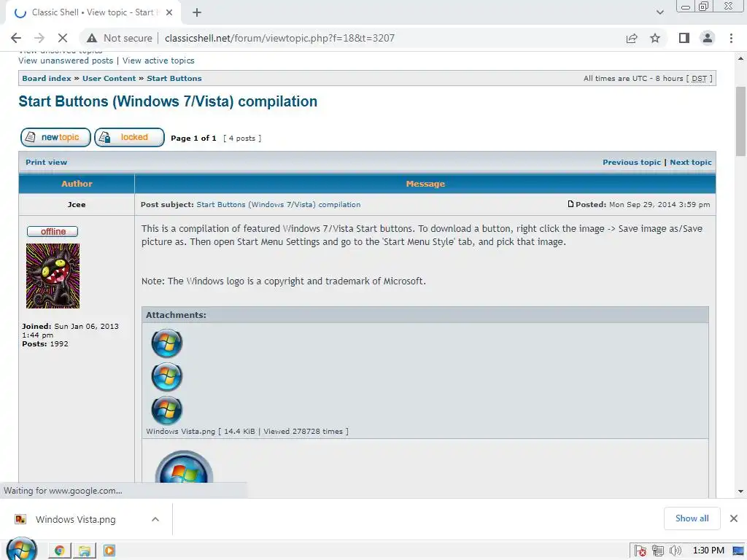Open View active topics
This screenshot has width=747, height=560.
[158, 61]
